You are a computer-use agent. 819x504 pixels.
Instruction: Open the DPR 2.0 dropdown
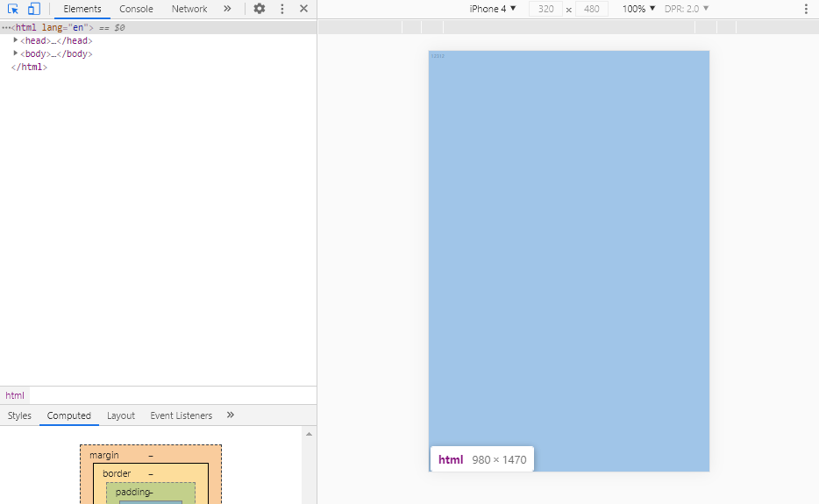(x=687, y=9)
